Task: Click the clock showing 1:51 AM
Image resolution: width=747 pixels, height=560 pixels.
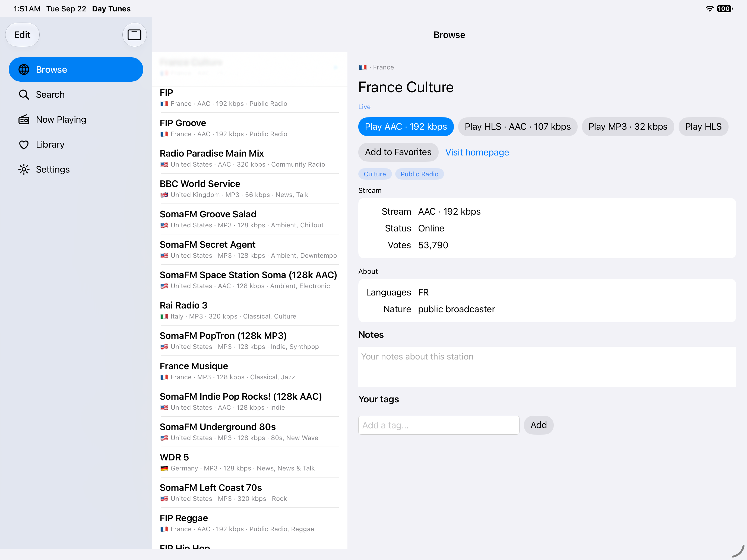Action: click(x=27, y=9)
